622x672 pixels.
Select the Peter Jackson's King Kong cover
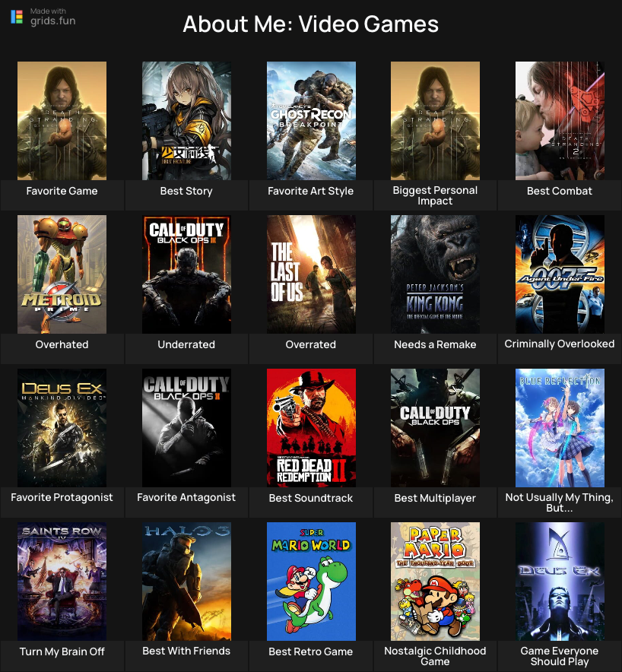coord(435,274)
